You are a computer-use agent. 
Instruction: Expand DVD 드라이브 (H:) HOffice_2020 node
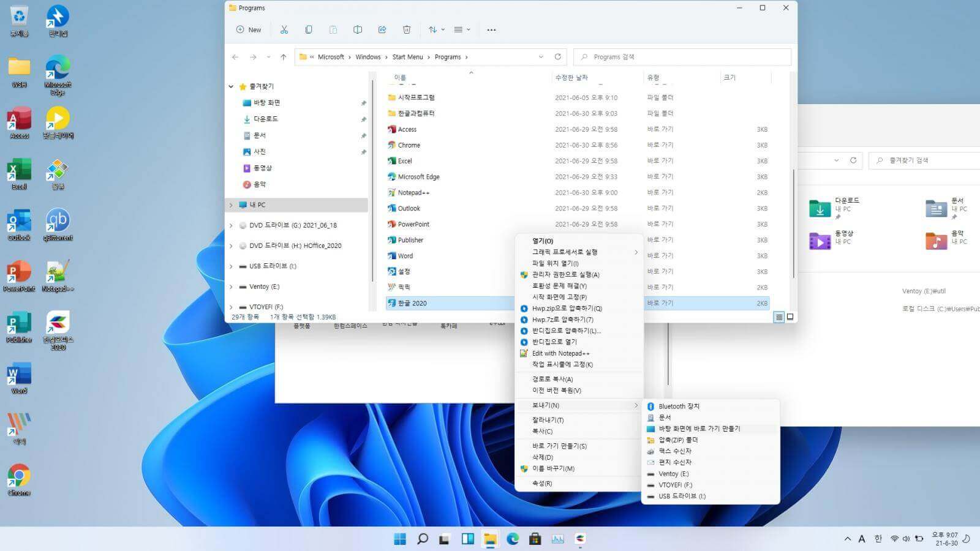pos(231,246)
